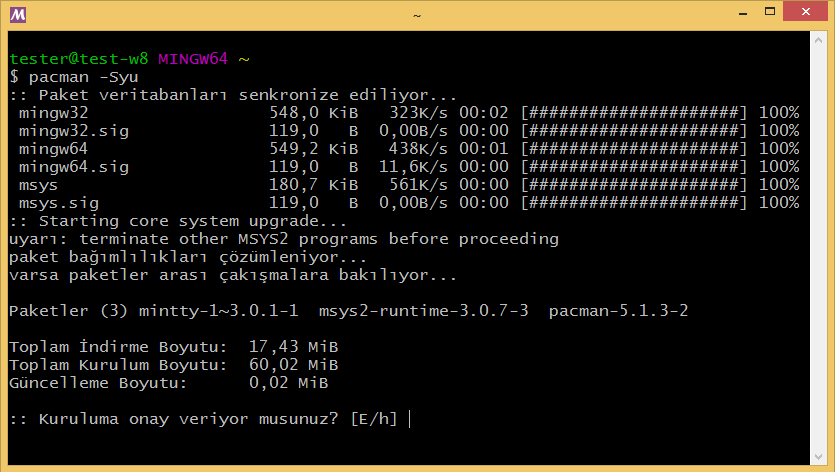Close the MSYS2 terminal window
The width and height of the screenshot is (835, 472).
805,12
